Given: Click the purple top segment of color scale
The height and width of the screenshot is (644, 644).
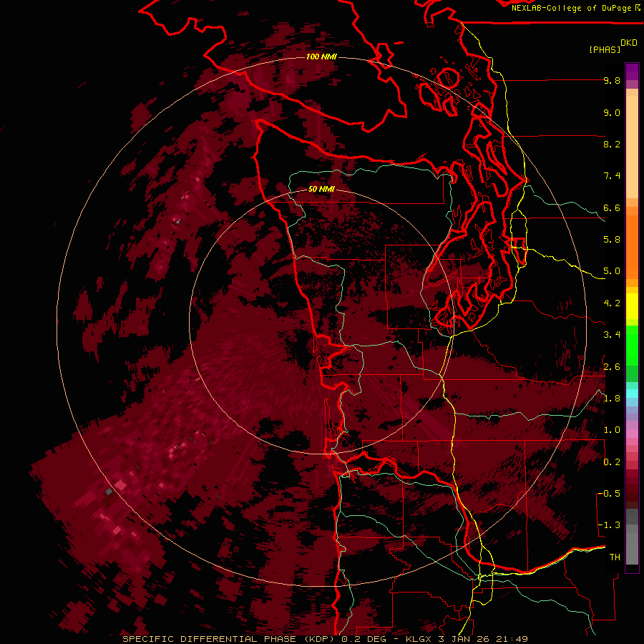Looking at the screenshot, I should pos(632,72).
